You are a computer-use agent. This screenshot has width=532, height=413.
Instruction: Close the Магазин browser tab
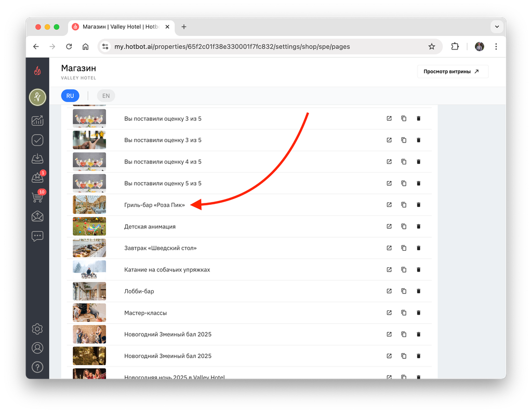click(x=167, y=27)
